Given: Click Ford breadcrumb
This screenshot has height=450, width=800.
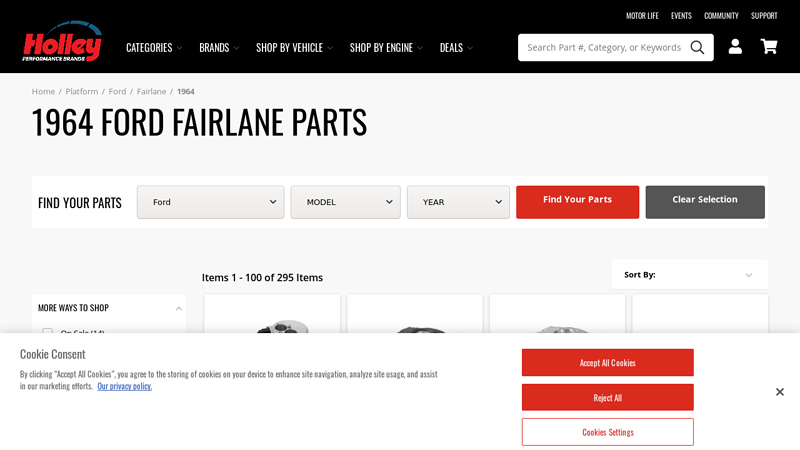Looking at the screenshot, I should click(117, 91).
